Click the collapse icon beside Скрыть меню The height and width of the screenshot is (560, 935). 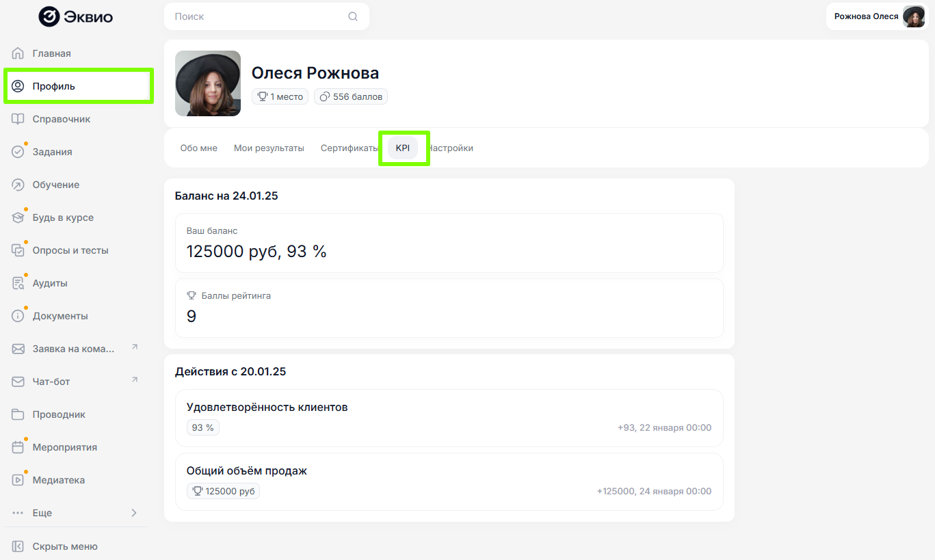[x=18, y=546]
